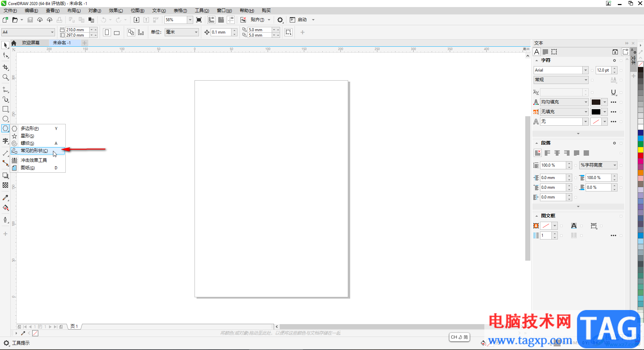Click text fill color swatch
The image size is (644, 350).
[x=596, y=102]
